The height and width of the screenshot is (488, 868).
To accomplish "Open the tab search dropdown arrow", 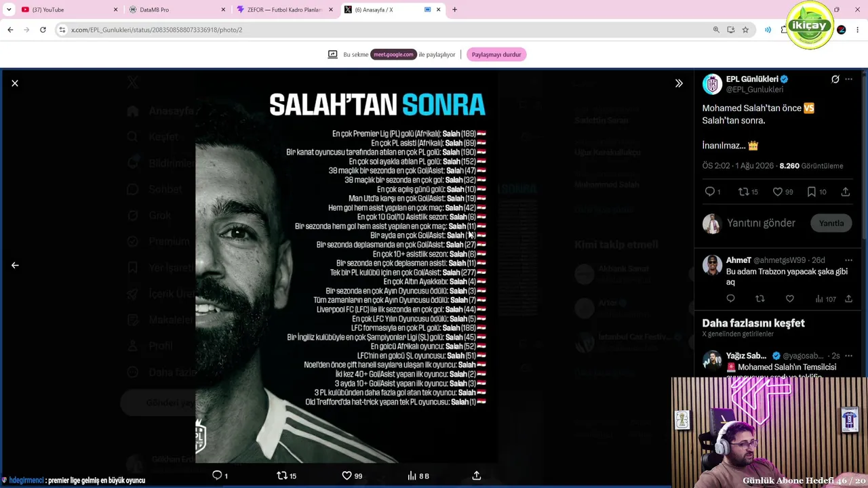I will pos(9,9).
